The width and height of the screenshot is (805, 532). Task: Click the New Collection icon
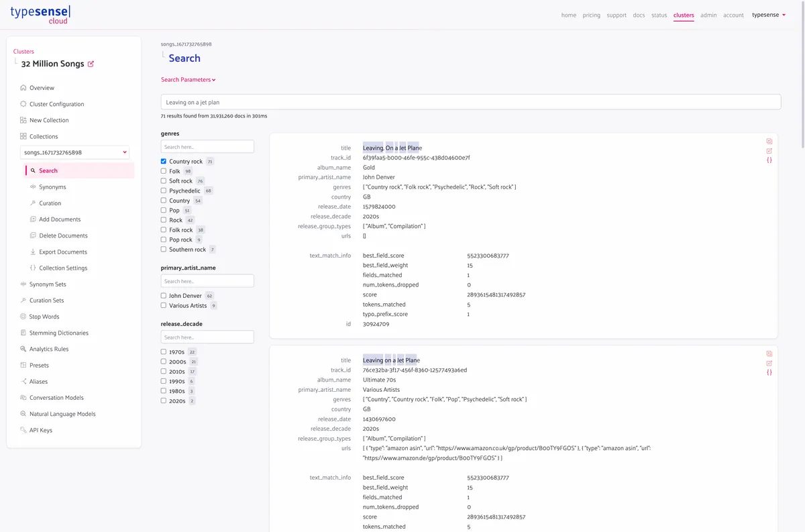coord(23,120)
